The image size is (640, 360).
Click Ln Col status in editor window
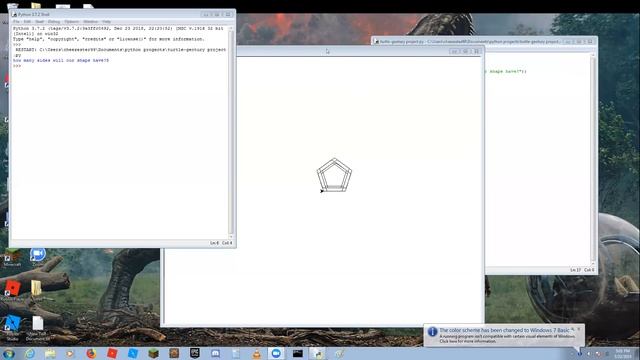tap(582, 270)
